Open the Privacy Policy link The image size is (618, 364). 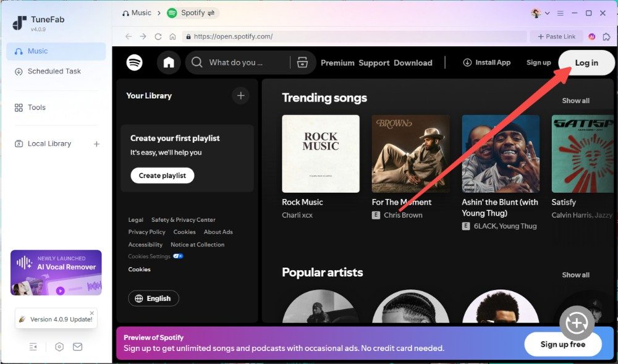pos(146,232)
